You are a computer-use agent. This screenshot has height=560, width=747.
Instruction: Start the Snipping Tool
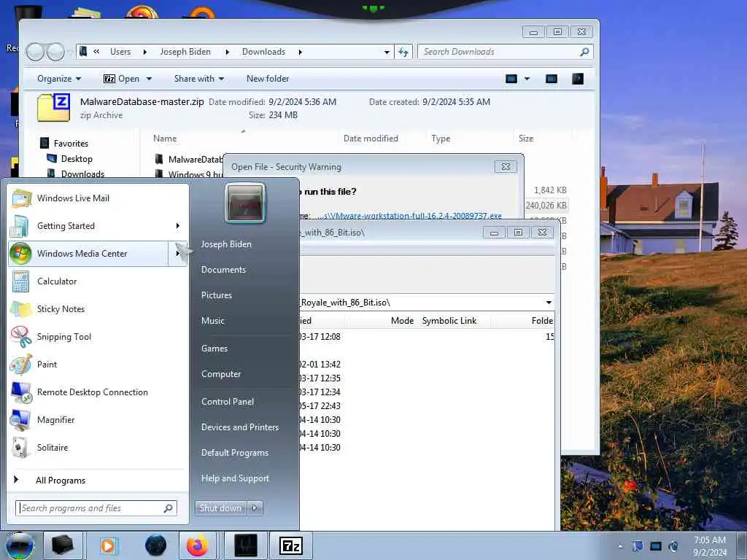(98, 336)
